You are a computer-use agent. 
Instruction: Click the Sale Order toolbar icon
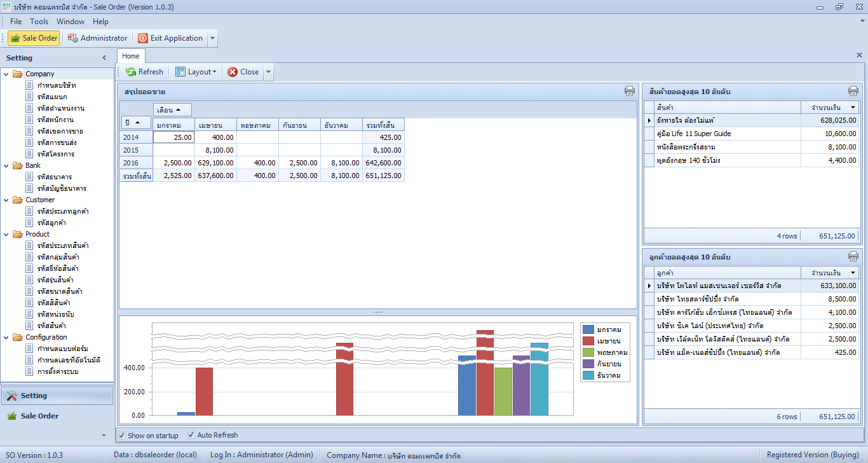(15, 38)
